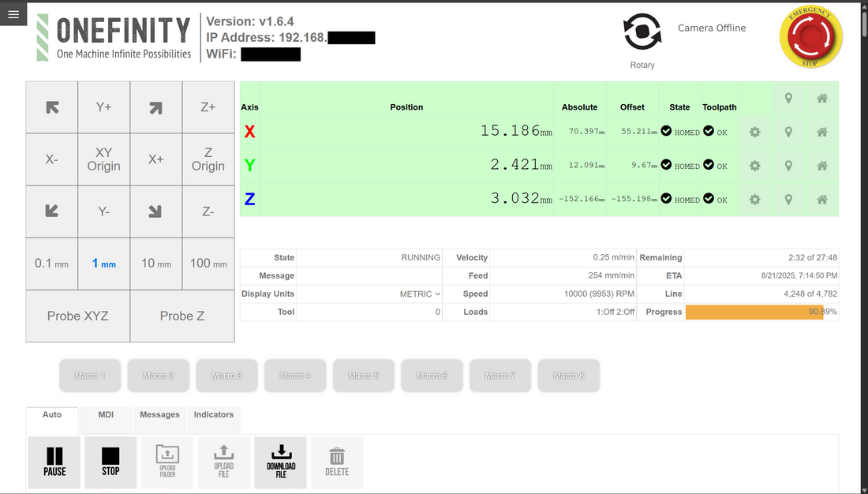
Task: Click the home icon in the Toolpath header row
Action: (x=821, y=99)
